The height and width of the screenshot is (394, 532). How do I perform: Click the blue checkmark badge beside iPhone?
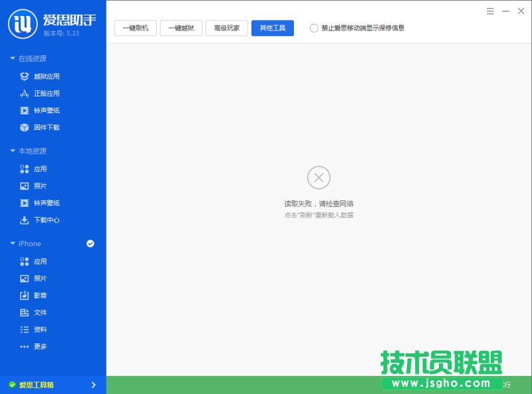[90, 244]
